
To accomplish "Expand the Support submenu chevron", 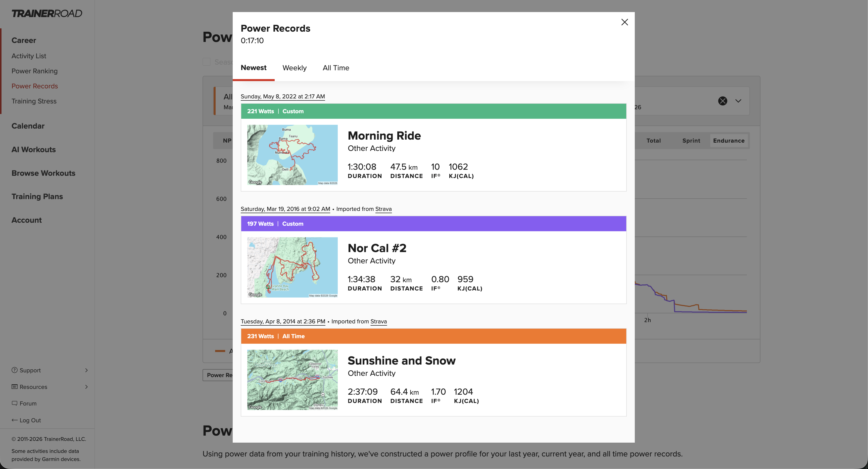I will (86, 370).
